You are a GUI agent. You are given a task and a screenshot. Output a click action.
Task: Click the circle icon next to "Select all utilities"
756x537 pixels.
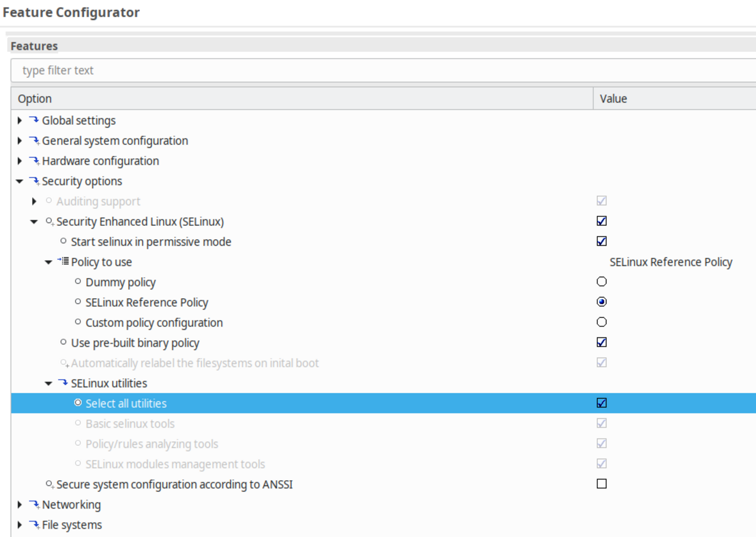tap(78, 402)
